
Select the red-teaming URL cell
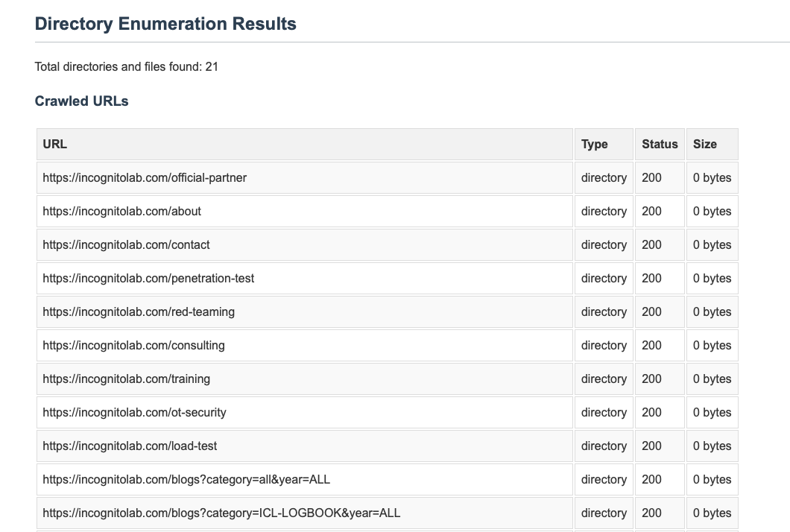(305, 312)
